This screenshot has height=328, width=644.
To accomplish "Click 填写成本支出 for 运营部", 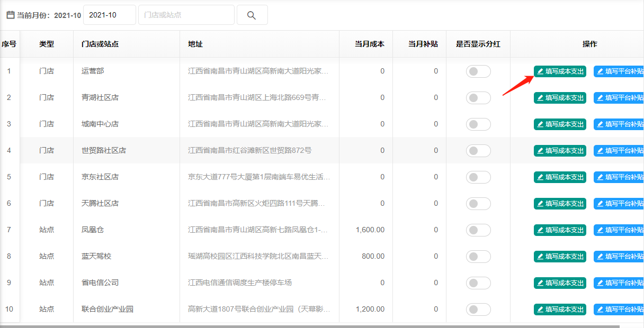I will (x=560, y=71).
